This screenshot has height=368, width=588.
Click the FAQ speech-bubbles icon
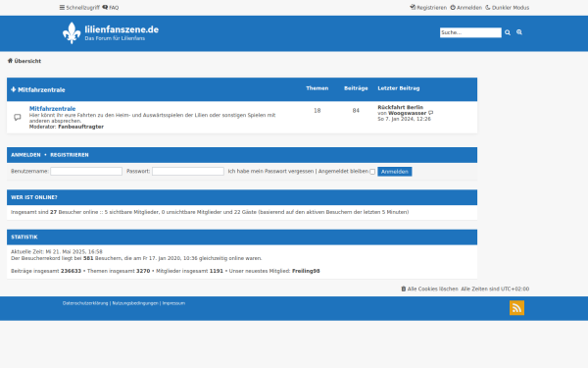click(105, 7)
